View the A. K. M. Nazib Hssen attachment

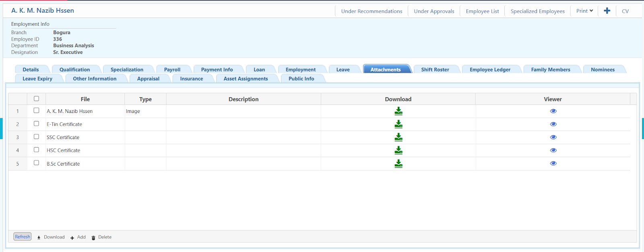pyautogui.click(x=553, y=111)
